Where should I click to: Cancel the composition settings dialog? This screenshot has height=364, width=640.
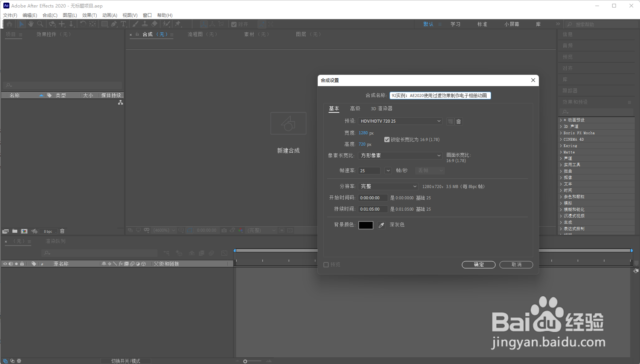tap(516, 264)
